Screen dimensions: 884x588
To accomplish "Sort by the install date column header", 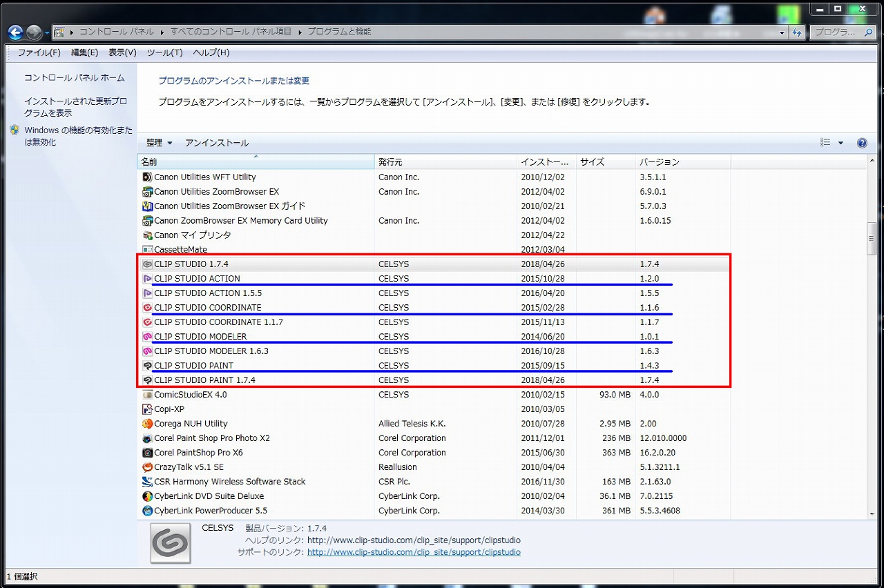I will coord(546,162).
